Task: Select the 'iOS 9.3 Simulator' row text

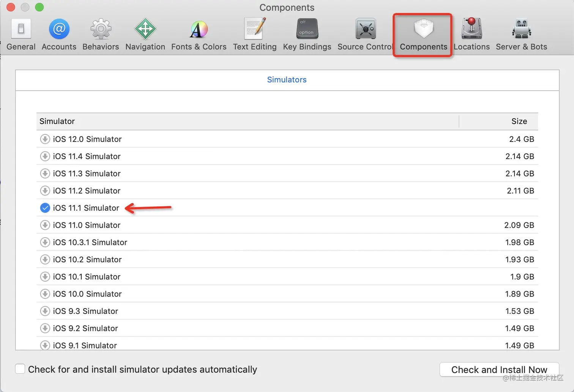Action: pyautogui.click(x=85, y=311)
